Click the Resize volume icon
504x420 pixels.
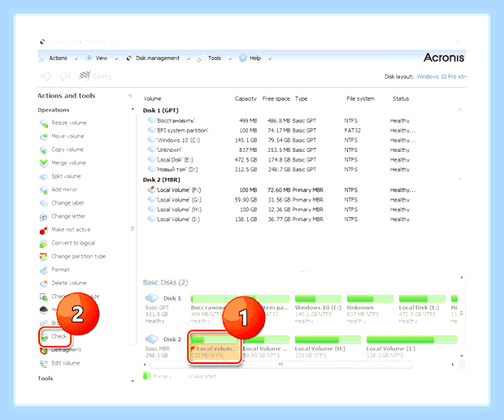pyautogui.click(x=43, y=123)
